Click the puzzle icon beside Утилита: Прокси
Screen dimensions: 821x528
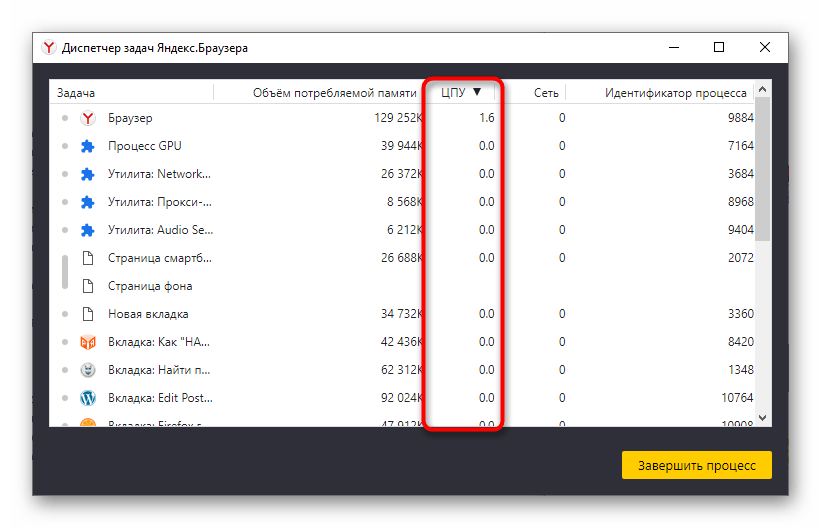click(88, 202)
